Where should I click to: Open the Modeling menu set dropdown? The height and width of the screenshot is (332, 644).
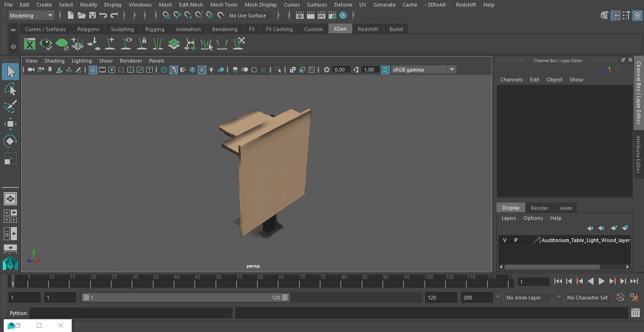[32, 16]
